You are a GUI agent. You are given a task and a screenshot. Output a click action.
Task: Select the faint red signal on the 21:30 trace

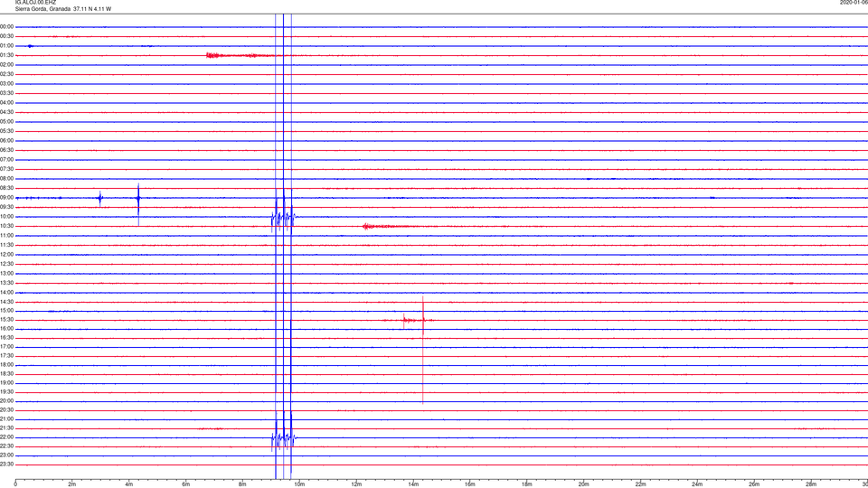pyautogui.click(x=211, y=428)
